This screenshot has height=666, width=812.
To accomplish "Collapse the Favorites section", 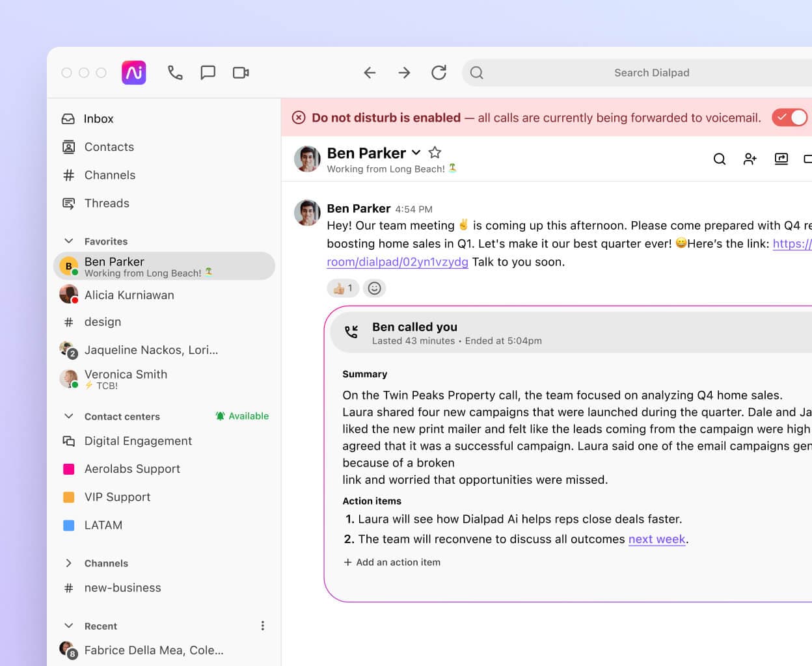I will [69, 241].
